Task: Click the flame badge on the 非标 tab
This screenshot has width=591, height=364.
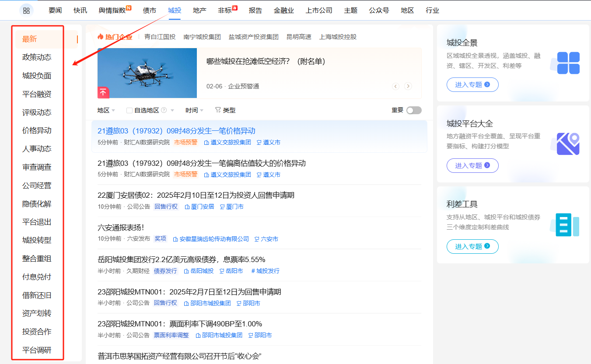Action: click(235, 7)
